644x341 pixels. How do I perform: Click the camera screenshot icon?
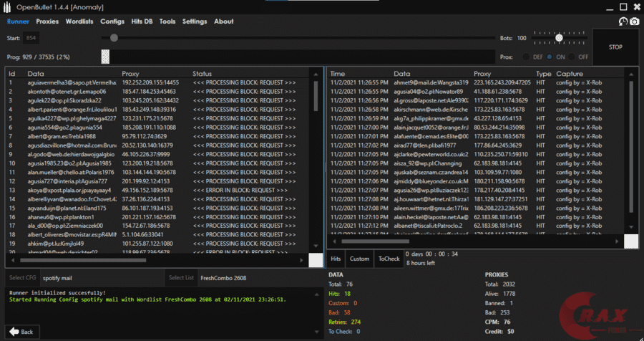click(x=633, y=21)
